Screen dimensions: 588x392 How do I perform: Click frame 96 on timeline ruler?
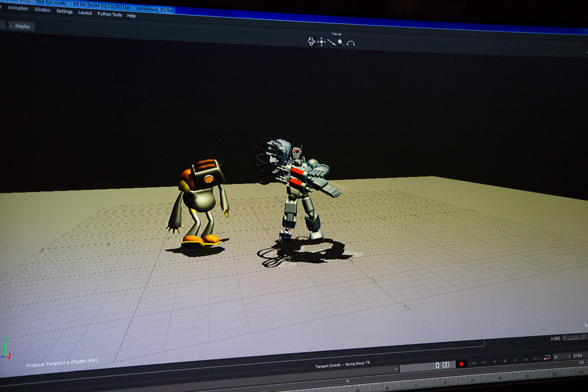(x=526, y=376)
